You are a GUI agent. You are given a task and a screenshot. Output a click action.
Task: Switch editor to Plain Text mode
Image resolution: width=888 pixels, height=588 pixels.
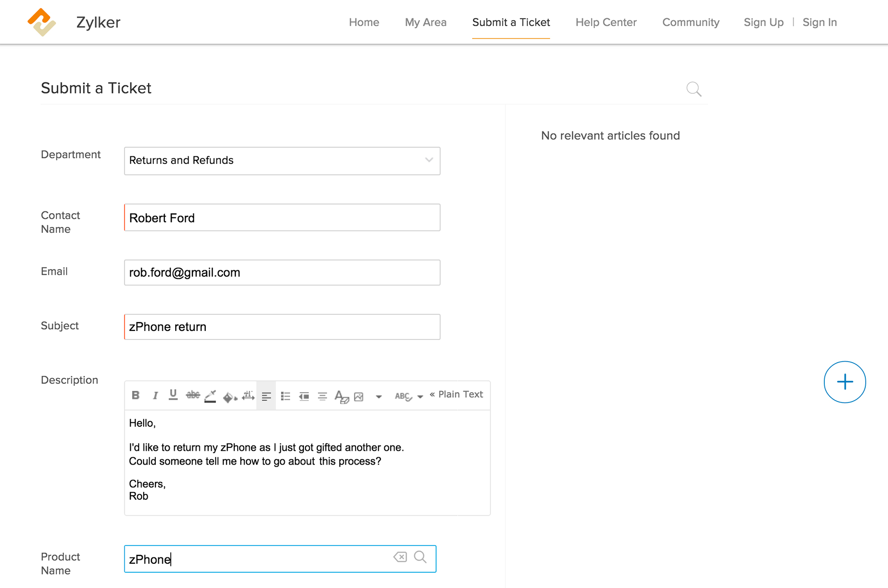[456, 394]
